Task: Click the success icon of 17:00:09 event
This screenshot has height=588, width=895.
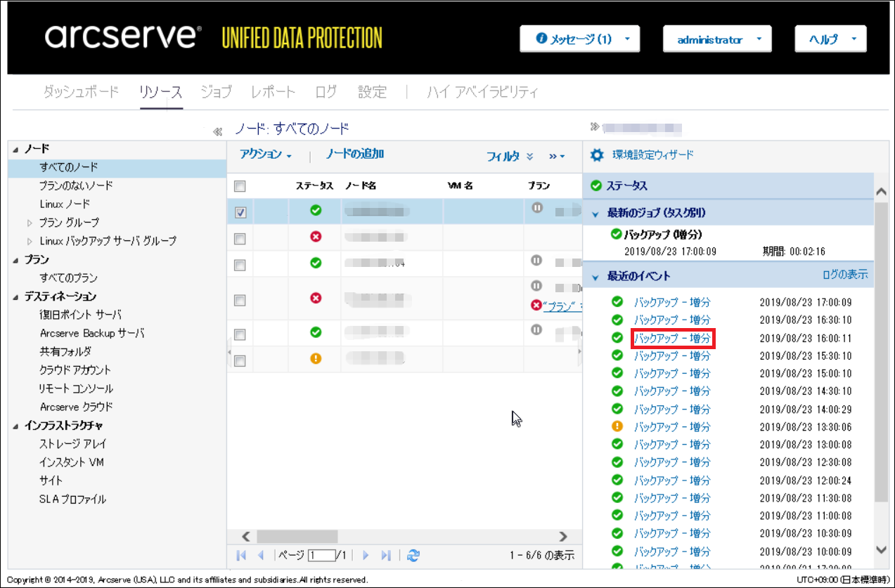Action: pyautogui.click(x=617, y=302)
